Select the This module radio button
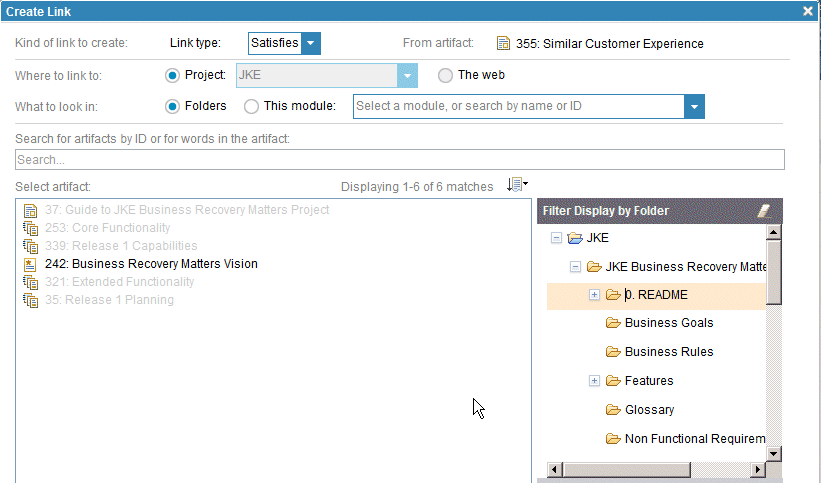821x483 pixels. tap(251, 106)
